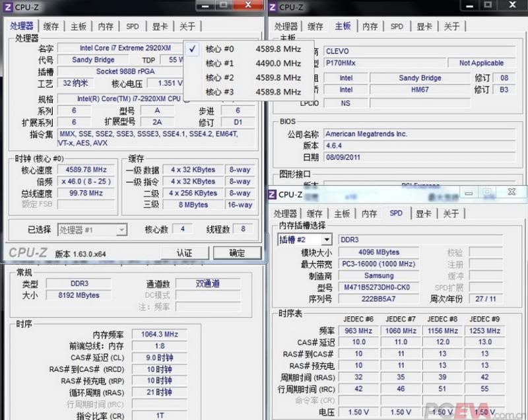Open 内存 tab in the mainboard window
Screen dimensions: 528x420
coord(370,26)
